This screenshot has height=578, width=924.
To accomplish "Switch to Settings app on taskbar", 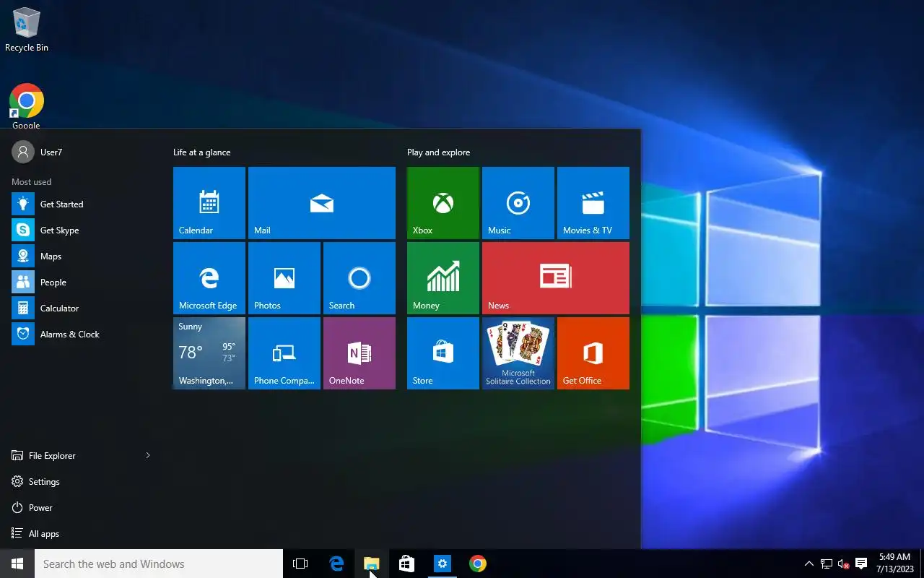I will pyautogui.click(x=443, y=564).
